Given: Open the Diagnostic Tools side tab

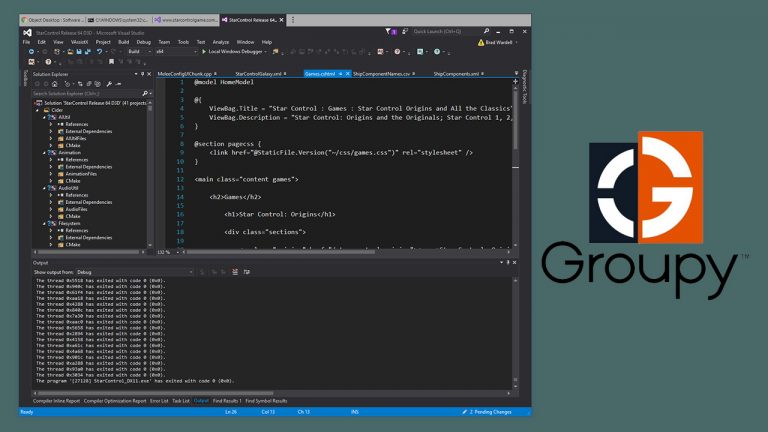Looking at the screenshot, I should click(x=525, y=87).
